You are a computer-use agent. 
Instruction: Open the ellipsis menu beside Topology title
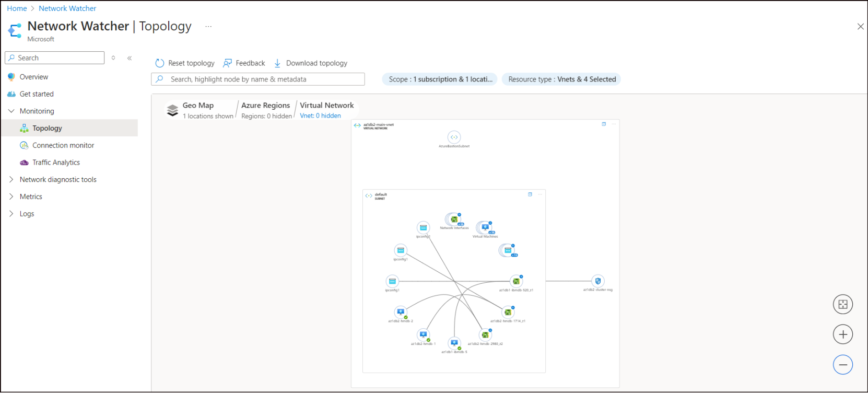pos(208,27)
